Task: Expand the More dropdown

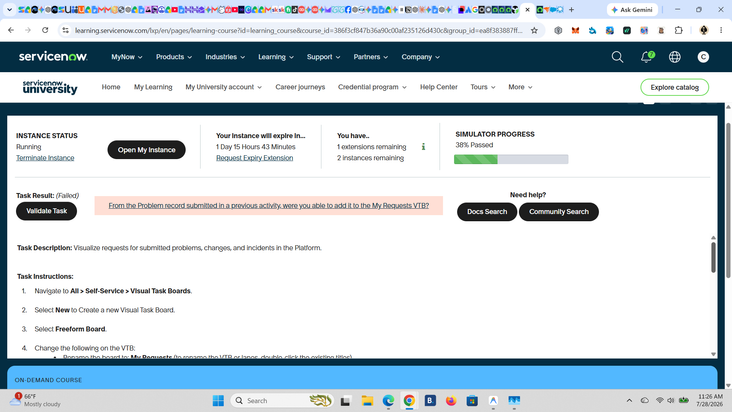Action: [520, 87]
